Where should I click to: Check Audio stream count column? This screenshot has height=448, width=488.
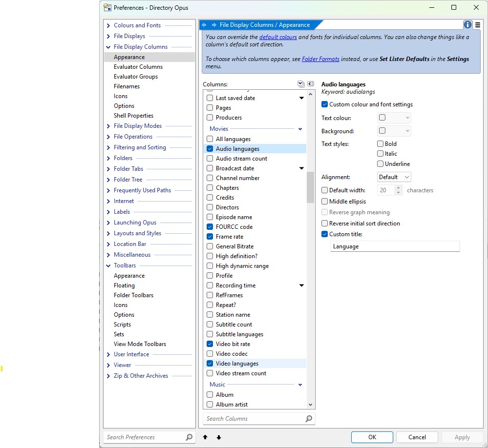click(x=210, y=158)
